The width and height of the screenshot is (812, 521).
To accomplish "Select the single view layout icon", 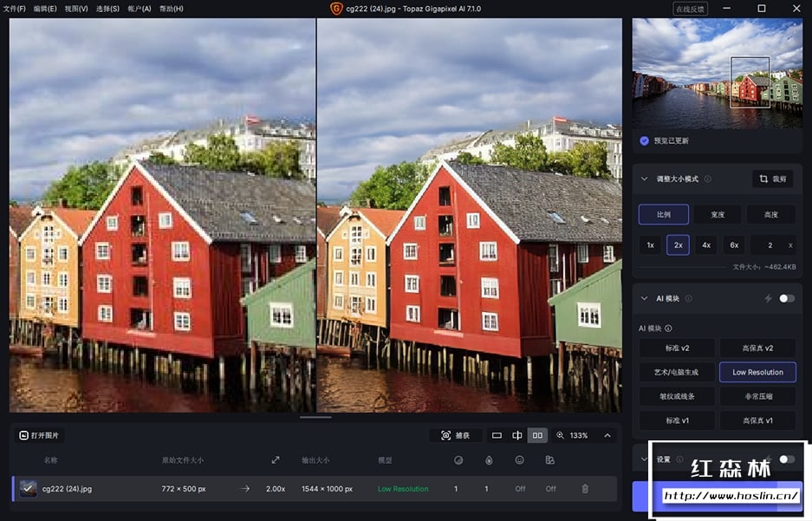I will click(x=497, y=435).
